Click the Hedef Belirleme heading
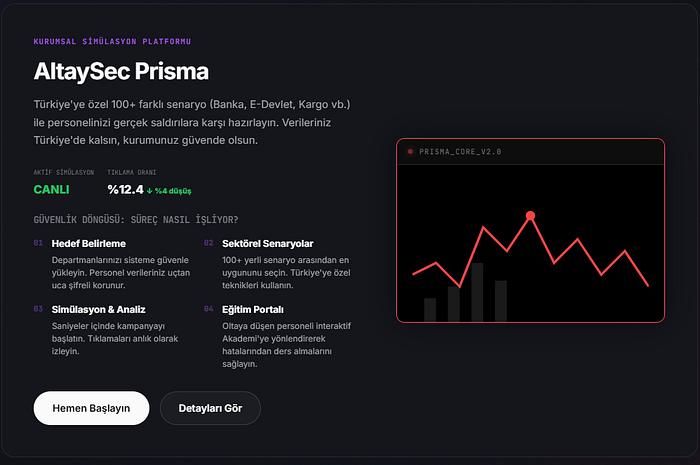Image resolution: width=700 pixels, height=465 pixels. 88,244
